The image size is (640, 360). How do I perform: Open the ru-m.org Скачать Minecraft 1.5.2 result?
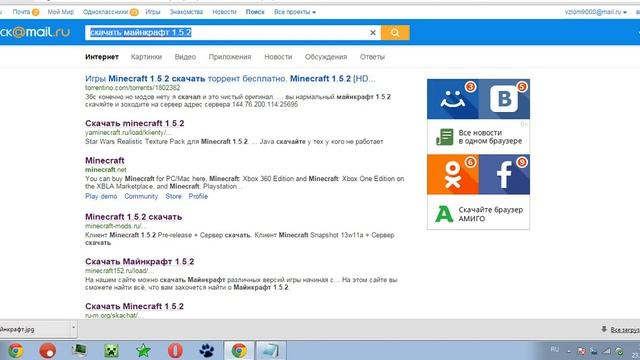(x=134, y=306)
